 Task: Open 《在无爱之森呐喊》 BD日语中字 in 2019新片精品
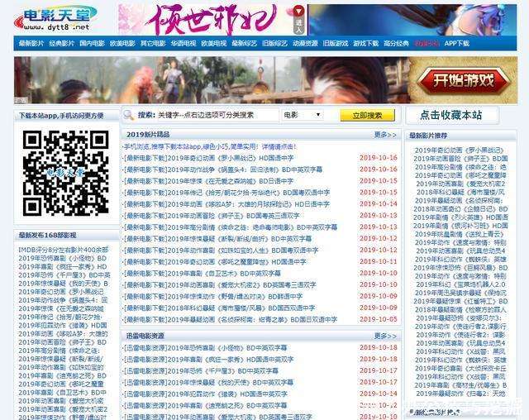point(208,181)
